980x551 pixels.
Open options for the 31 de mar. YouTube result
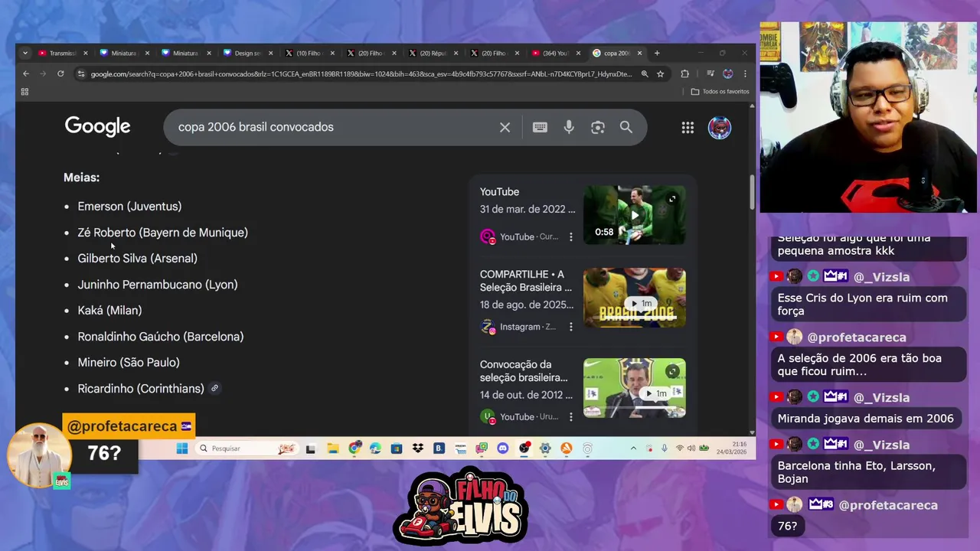pos(570,236)
